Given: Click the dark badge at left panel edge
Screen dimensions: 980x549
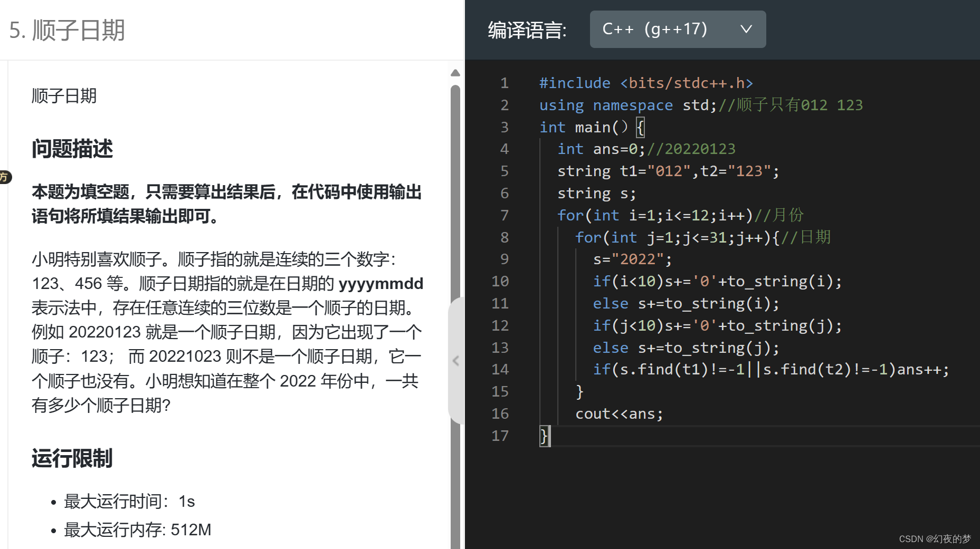Looking at the screenshot, I should coord(5,177).
